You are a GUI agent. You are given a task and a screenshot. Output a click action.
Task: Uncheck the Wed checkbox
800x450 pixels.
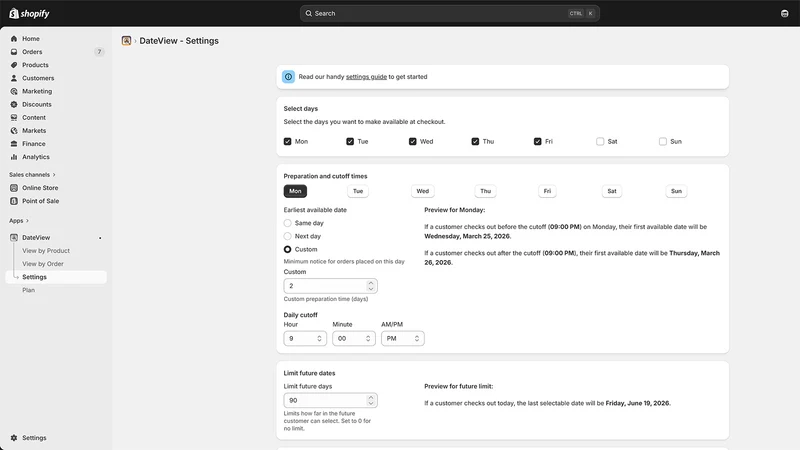[413, 141]
